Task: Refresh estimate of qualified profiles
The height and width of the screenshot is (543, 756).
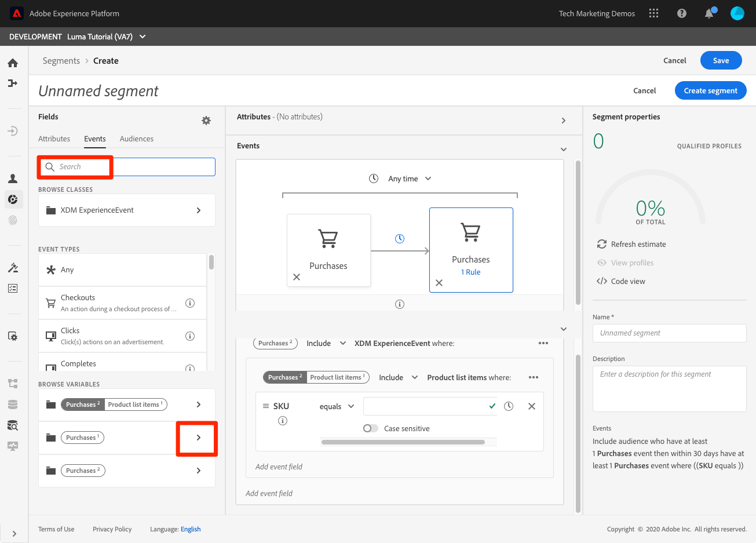Action: (631, 244)
